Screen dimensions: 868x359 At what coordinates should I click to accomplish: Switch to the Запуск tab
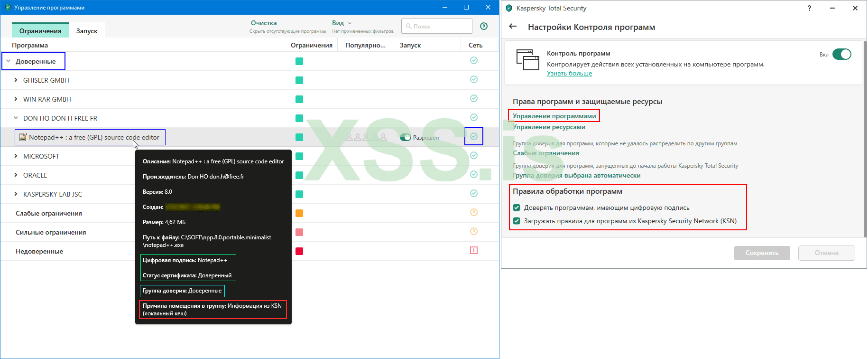(x=87, y=30)
